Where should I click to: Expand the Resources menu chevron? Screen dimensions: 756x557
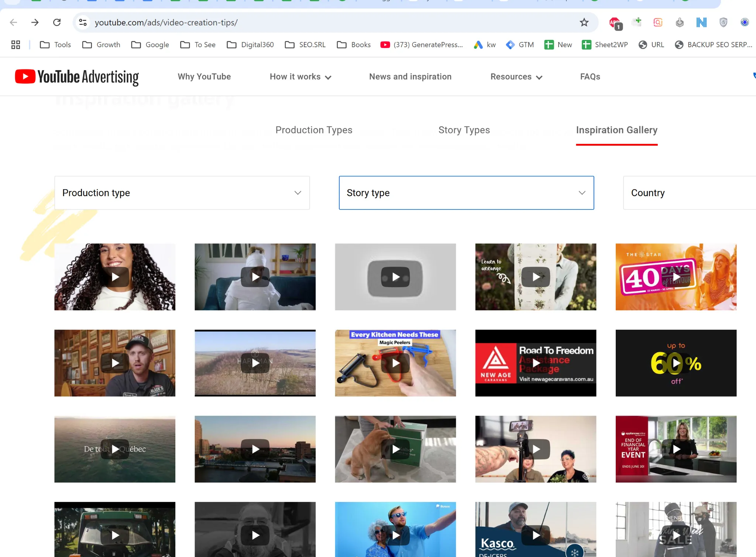tap(539, 77)
